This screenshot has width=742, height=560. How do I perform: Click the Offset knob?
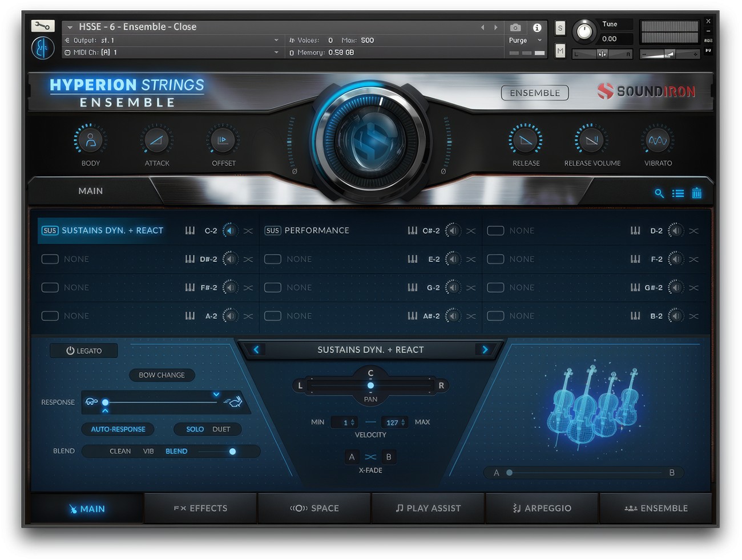click(223, 140)
